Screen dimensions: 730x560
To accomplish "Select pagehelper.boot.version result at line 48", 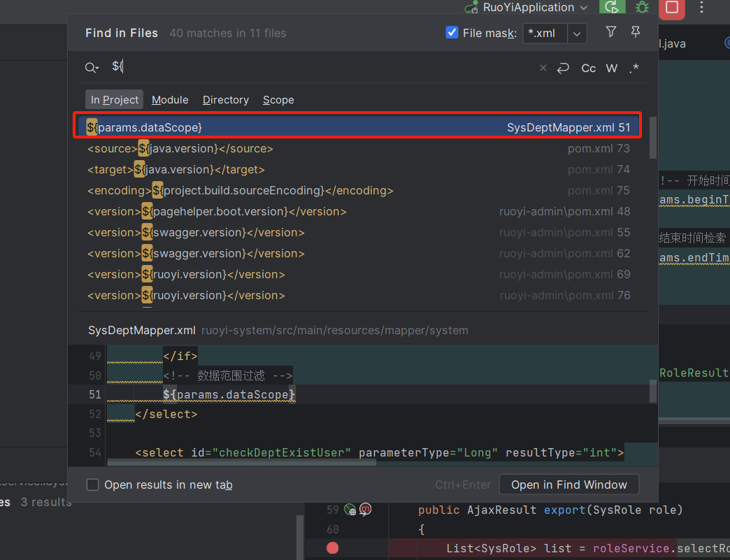I will [x=357, y=211].
